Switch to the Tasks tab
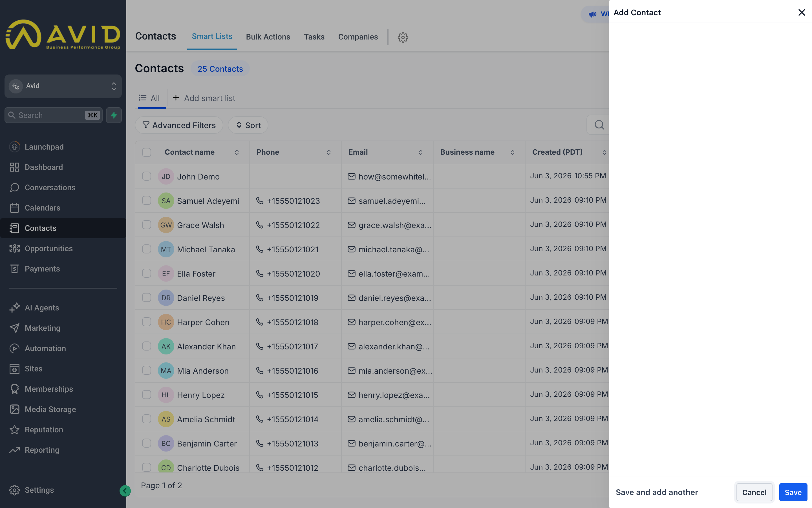 click(314, 37)
